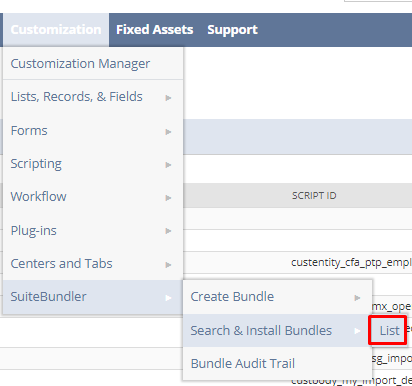Select Customization Manager menu entry
The image size is (412, 386).
click(x=93, y=63)
